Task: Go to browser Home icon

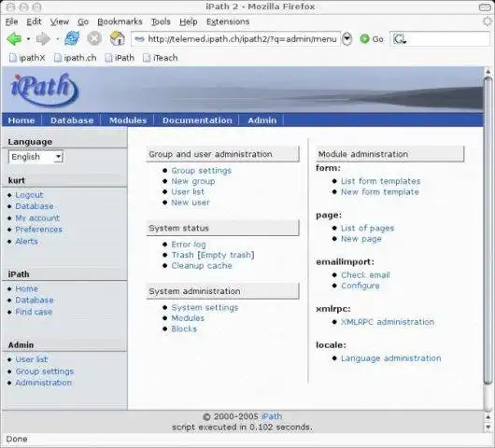Action: tap(117, 39)
